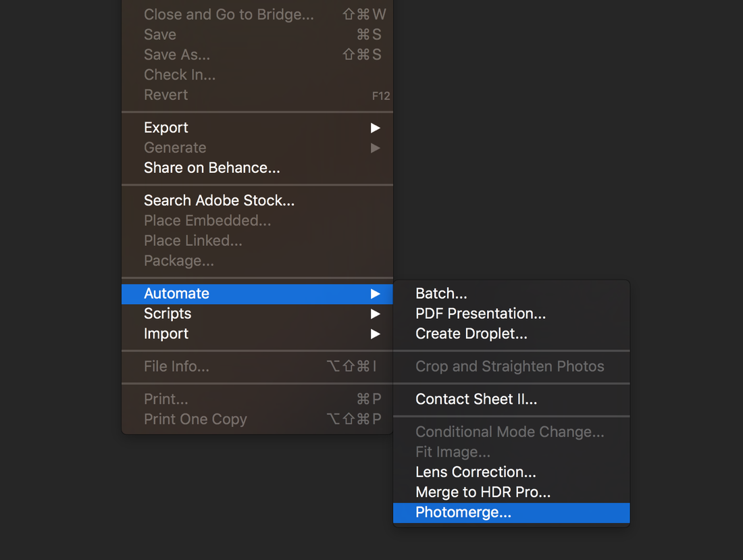The image size is (743, 560).
Task: Open PDF Presentation option
Action: (x=480, y=313)
